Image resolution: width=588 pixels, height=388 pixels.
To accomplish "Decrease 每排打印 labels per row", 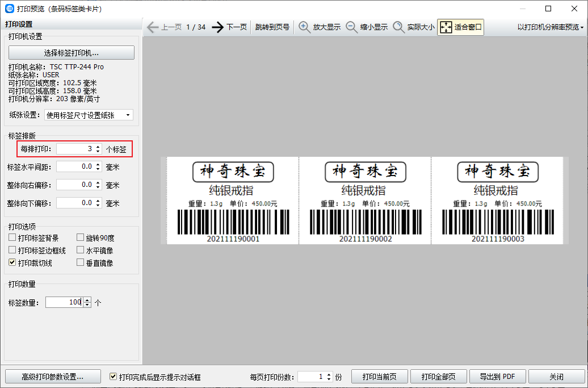I will 98,152.
